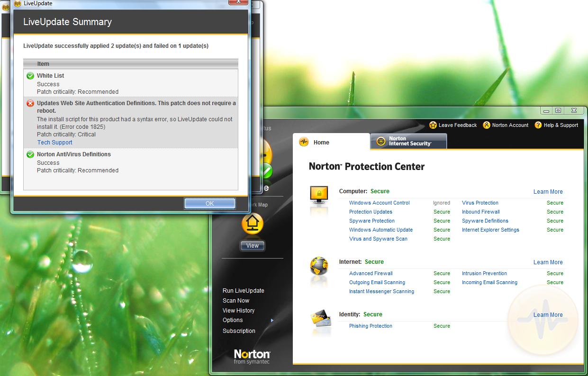Screen dimensions: 588x376
Task: Maximize the Norton Protection Center window
Action: 559,110
